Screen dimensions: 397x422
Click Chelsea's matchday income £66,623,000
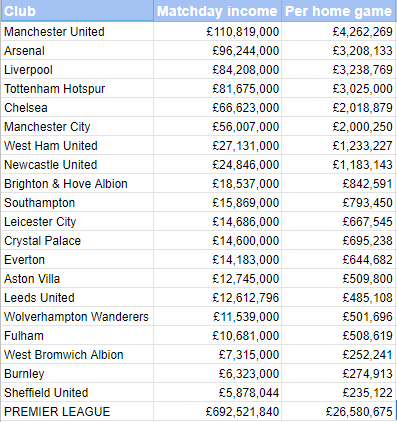tap(217, 108)
